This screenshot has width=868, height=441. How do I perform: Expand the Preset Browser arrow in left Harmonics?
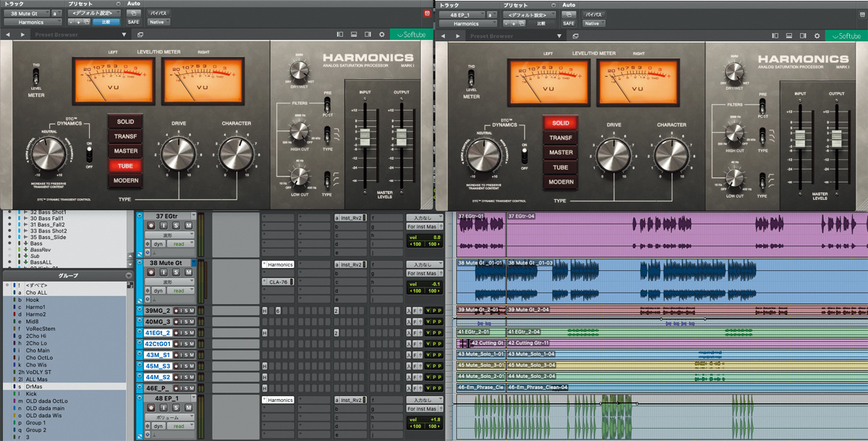[x=124, y=35]
